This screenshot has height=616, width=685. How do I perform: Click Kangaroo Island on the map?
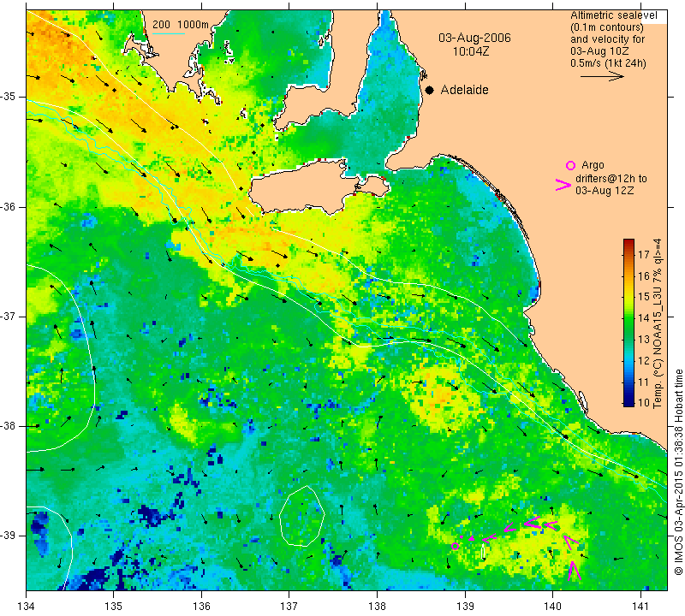point(301,187)
